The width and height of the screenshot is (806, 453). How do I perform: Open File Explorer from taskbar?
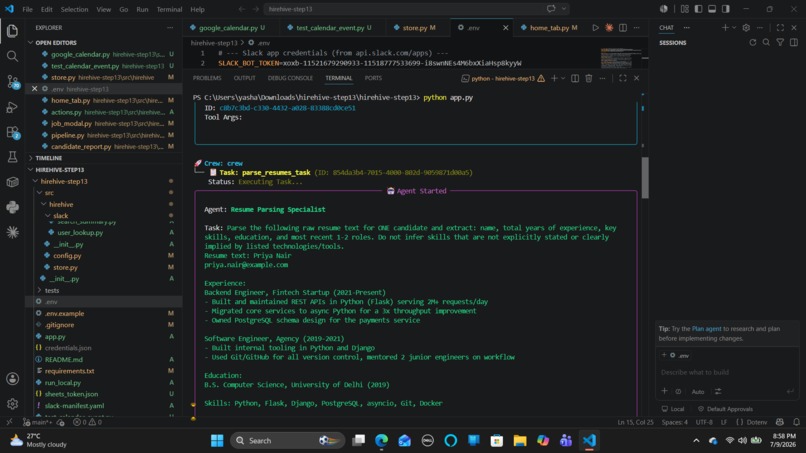tap(520, 441)
